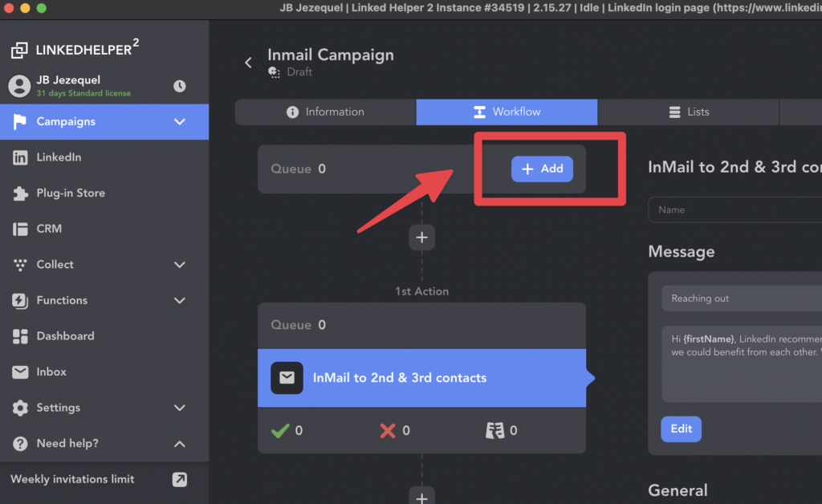Expand the Collect menu chevron
Viewport: 822px width, 504px height.
180,265
